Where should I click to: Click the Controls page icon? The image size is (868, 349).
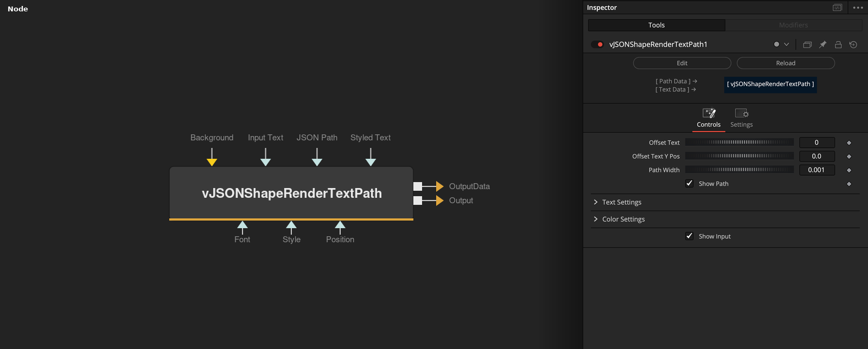[709, 113]
